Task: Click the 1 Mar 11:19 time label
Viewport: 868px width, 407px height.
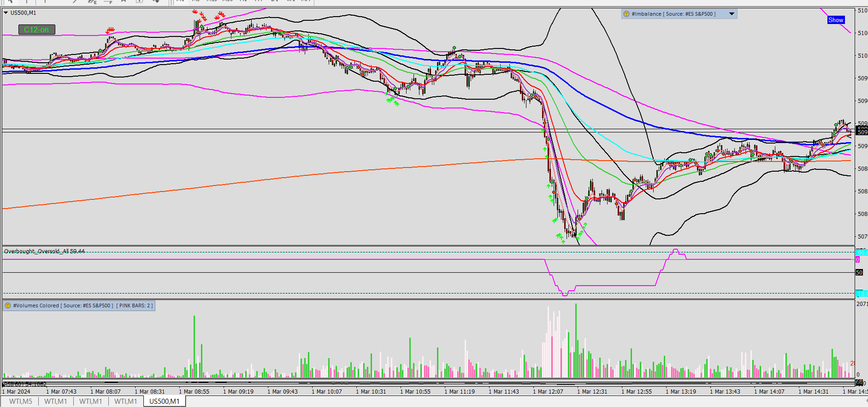Action: (x=460, y=391)
